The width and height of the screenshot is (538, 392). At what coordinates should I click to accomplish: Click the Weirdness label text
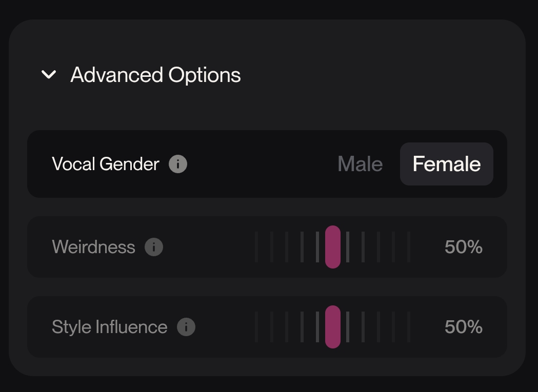click(x=93, y=247)
